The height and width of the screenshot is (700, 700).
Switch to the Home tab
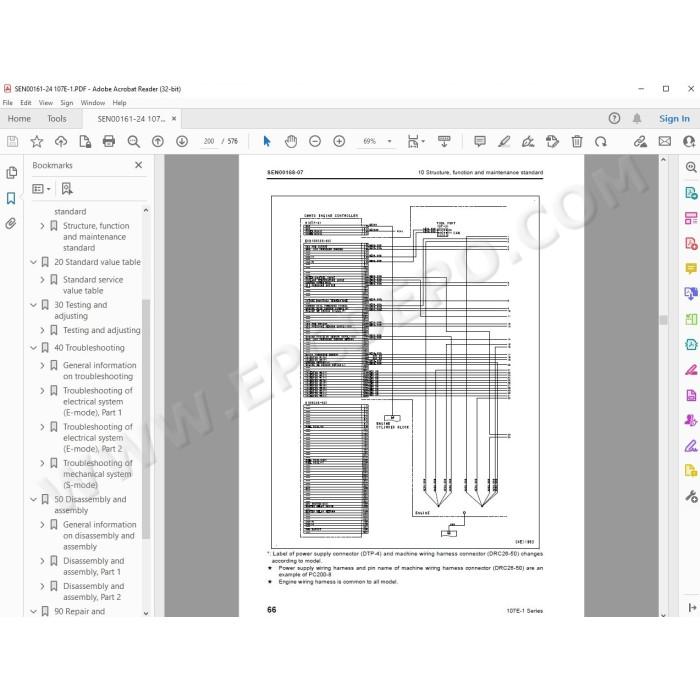click(19, 119)
